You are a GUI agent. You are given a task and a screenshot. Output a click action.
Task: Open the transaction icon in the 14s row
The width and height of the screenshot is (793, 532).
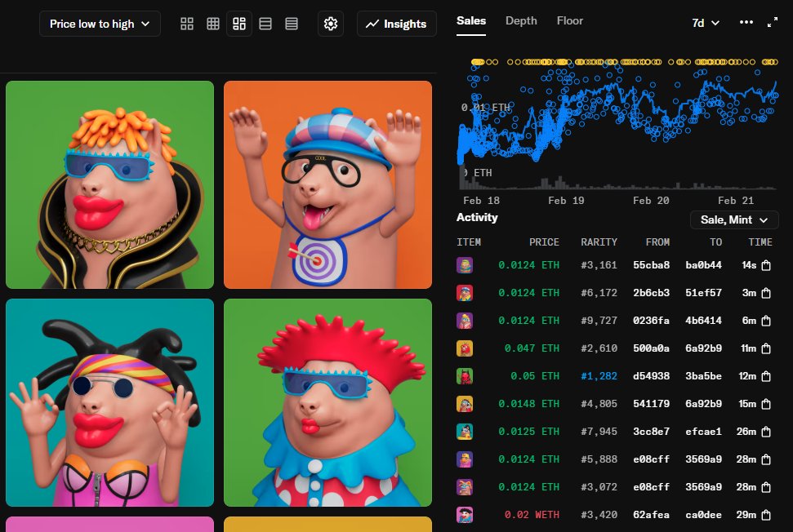pos(766,265)
